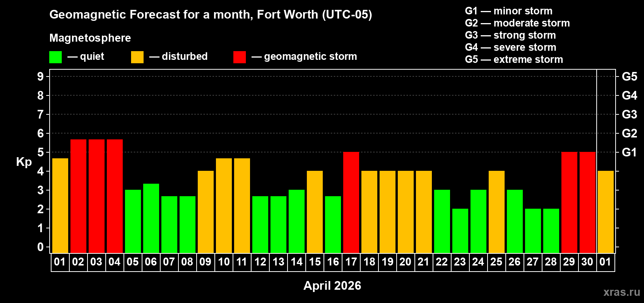Click the date label 13 on the axis
The height and width of the screenshot is (303, 644).
(278, 262)
